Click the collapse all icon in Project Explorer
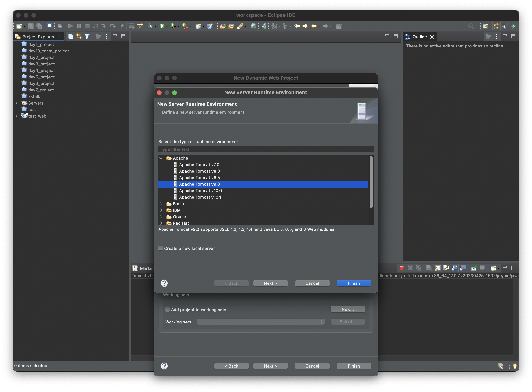 71,37
